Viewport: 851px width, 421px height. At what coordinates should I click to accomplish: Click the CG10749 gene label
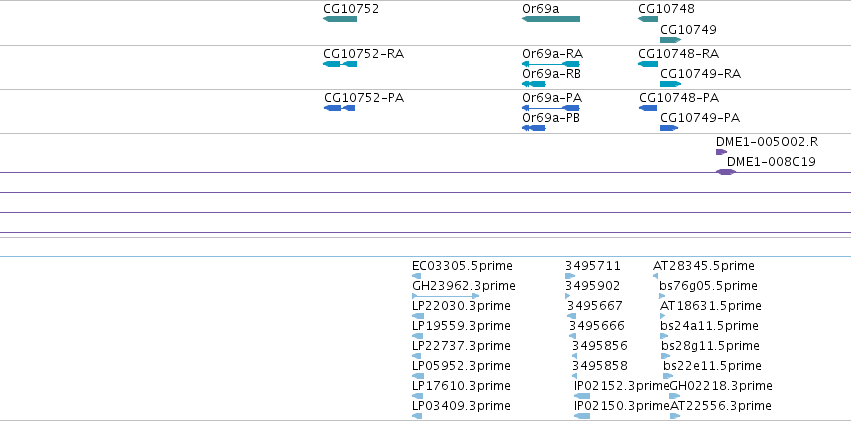pyautogui.click(x=688, y=29)
